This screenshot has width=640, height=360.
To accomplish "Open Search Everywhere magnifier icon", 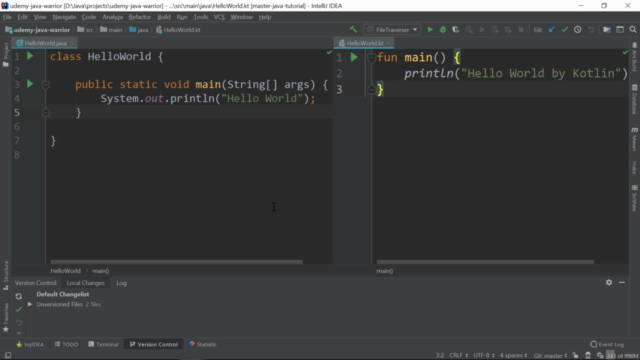I will point(633,29).
